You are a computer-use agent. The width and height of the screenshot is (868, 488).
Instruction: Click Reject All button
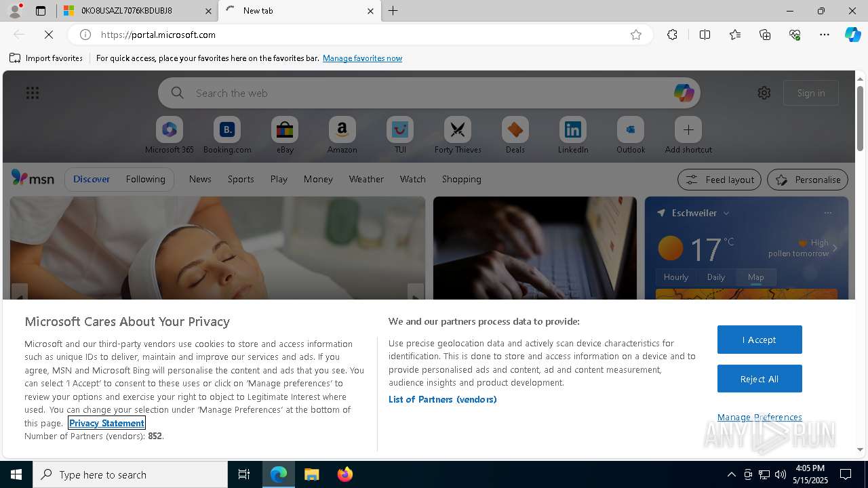pyautogui.click(x=759, y=379)
